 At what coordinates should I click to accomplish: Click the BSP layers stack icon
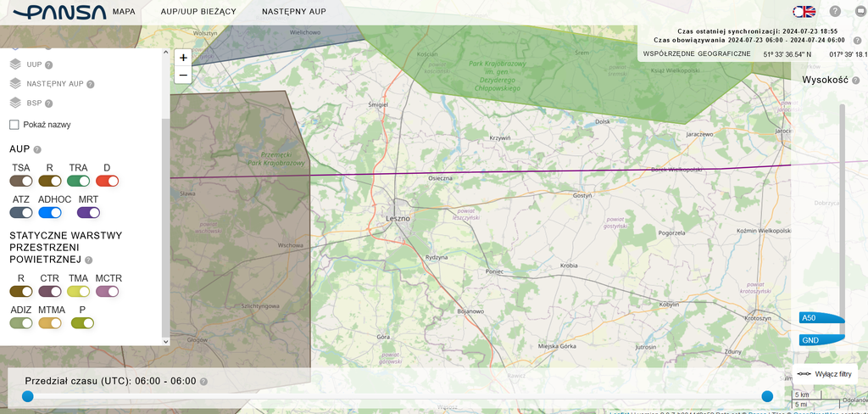15,103
